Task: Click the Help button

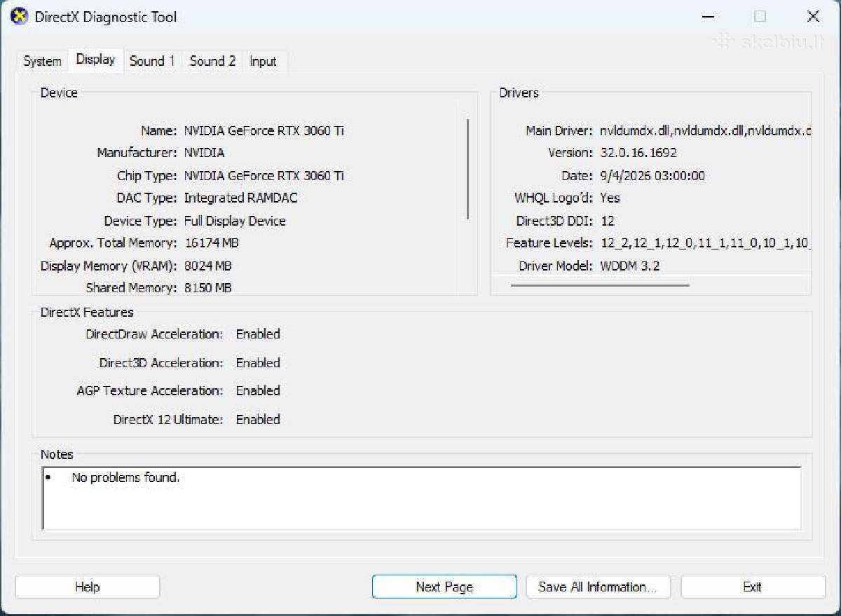Action: pyautogui.click(x=88, y=587)
